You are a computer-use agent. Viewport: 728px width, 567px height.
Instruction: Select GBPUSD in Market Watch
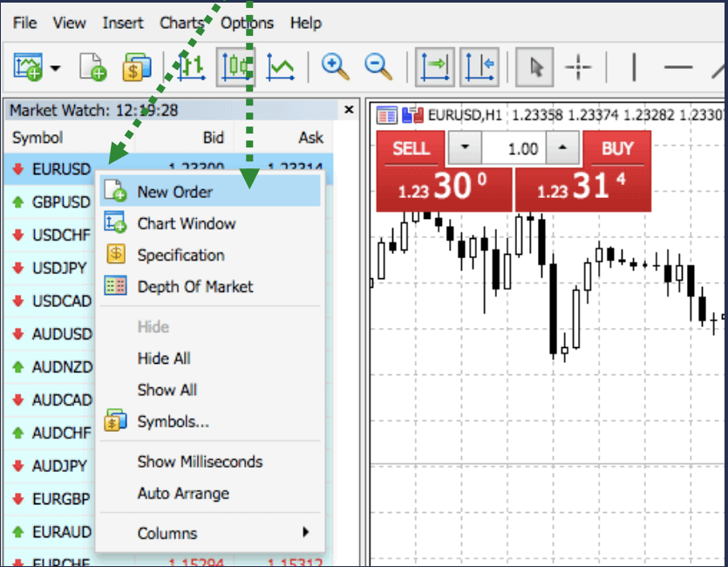(52, 202)
